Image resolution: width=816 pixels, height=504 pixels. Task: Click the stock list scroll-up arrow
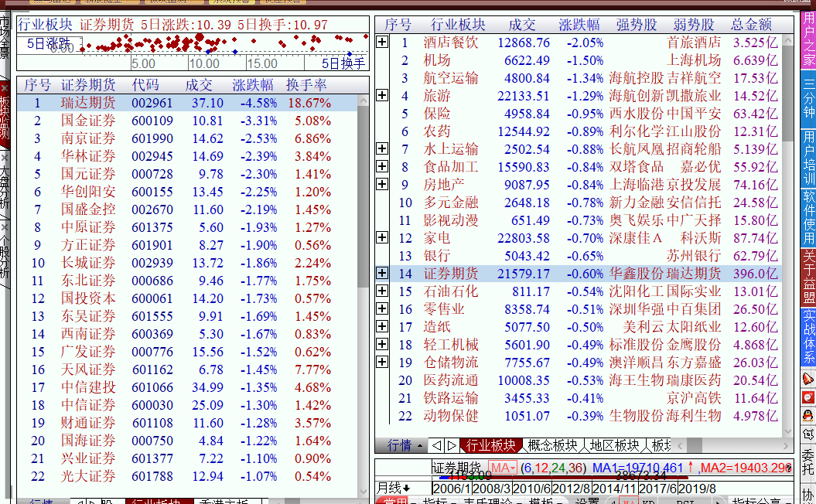coord(364,100)
